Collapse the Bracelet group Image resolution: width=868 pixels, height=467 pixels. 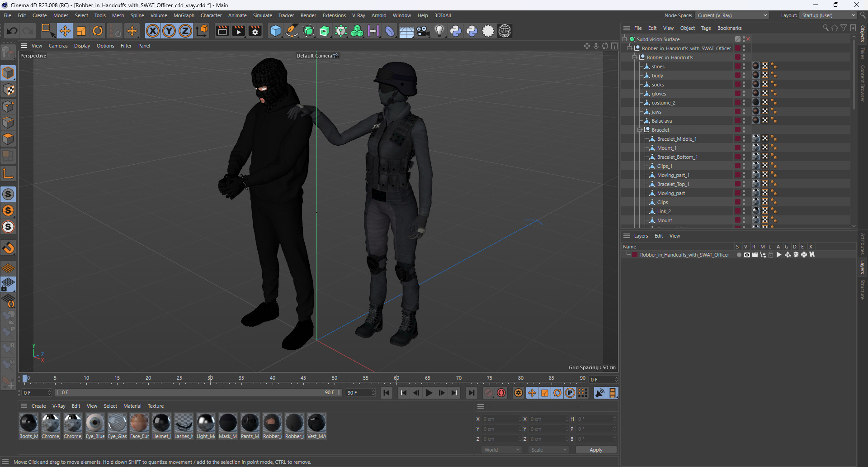coord(640,130)
